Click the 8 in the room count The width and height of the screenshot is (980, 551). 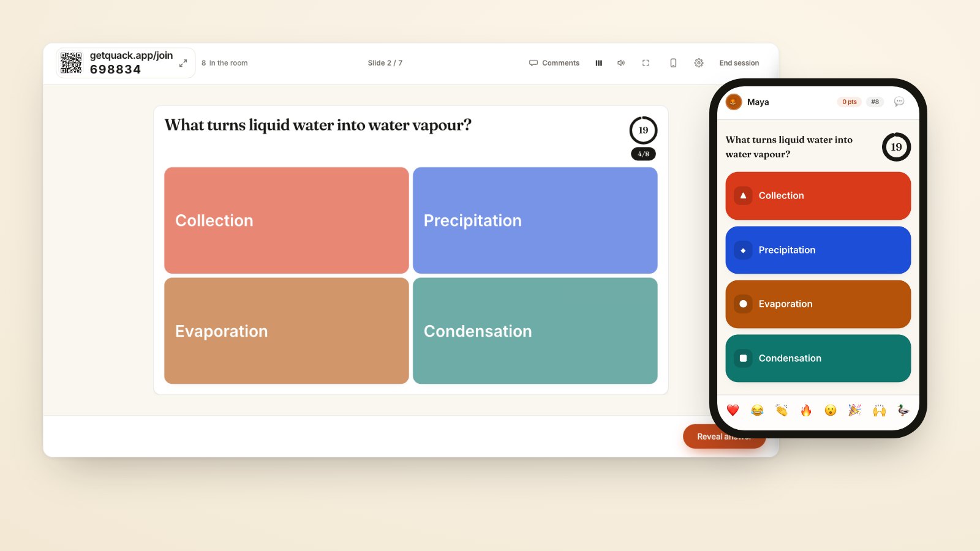225,63
